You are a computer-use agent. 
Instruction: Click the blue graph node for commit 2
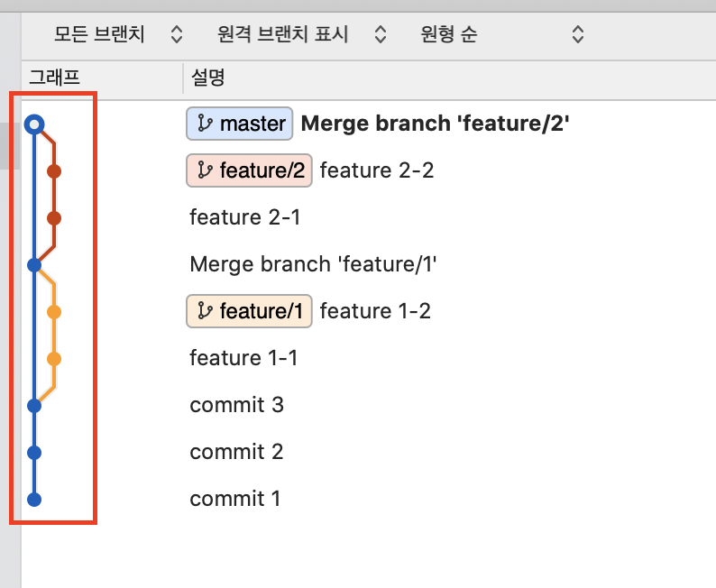34,453
